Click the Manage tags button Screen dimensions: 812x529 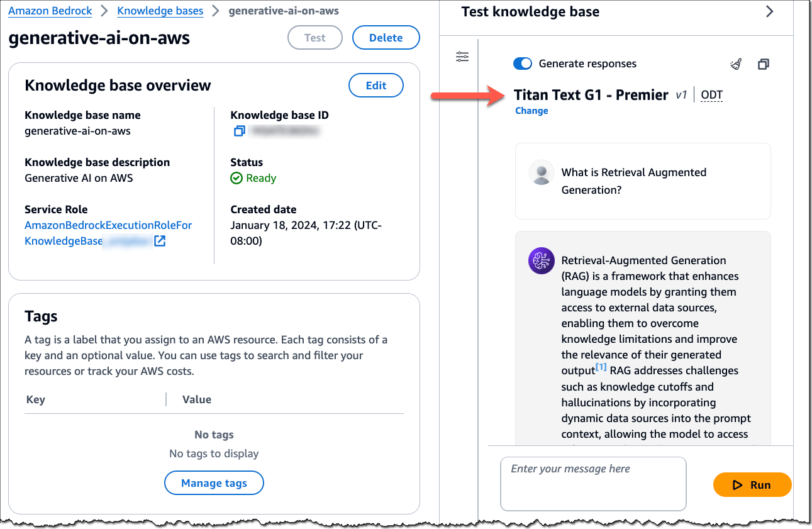pos(214,483)
